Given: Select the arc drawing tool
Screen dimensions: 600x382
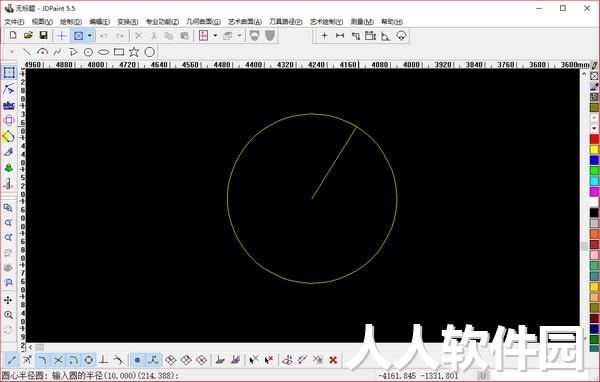Looking at the screenshot, I should pyautogui.click(x=42, y=52).
